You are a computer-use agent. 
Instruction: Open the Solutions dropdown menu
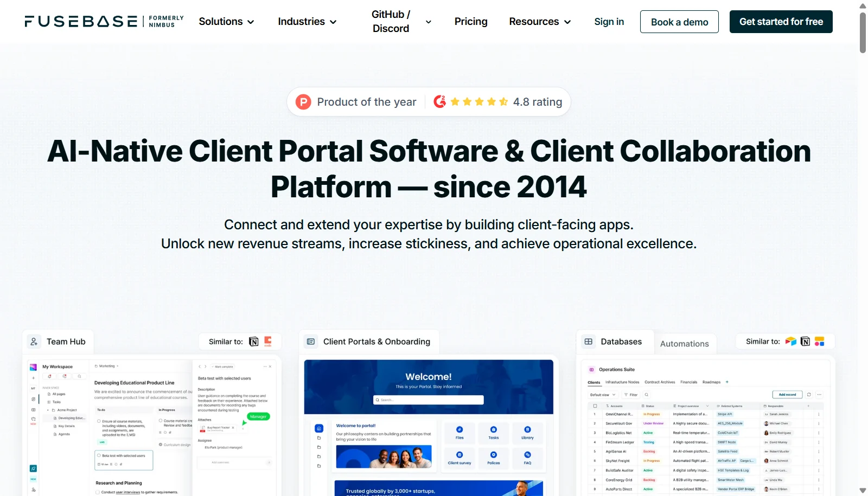click(226, 22)
